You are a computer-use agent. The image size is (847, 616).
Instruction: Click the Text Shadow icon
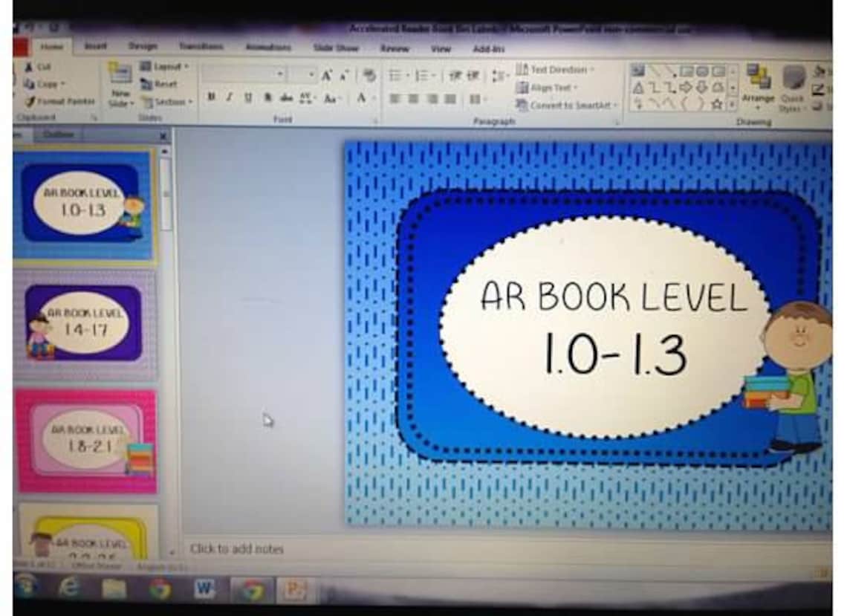[x=267, y=96]
